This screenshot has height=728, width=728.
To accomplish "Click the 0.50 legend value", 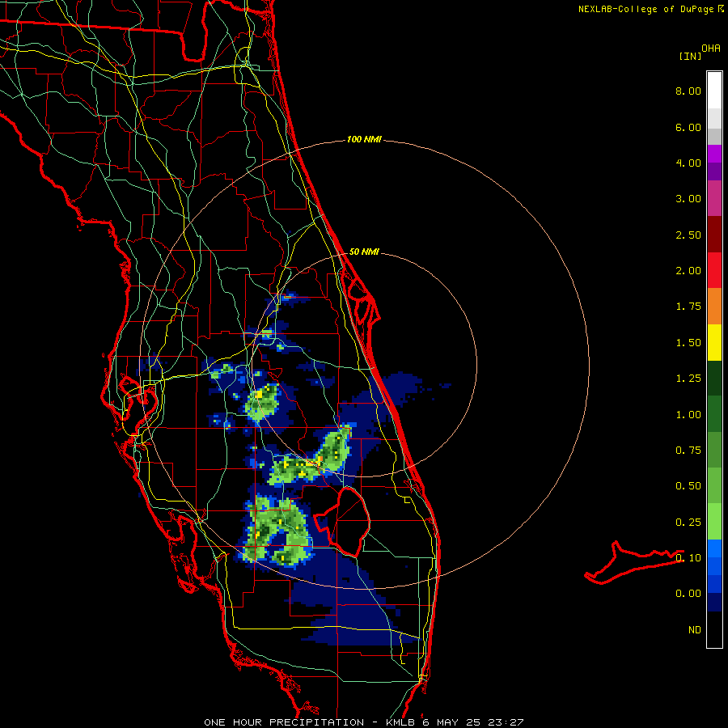I will point(688,486).
